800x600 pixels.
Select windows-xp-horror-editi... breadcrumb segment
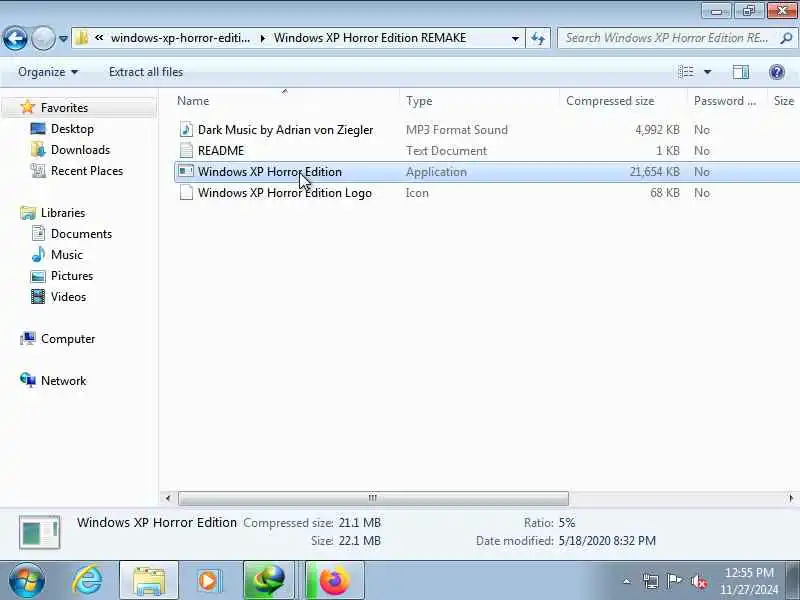tap(181, 38)
